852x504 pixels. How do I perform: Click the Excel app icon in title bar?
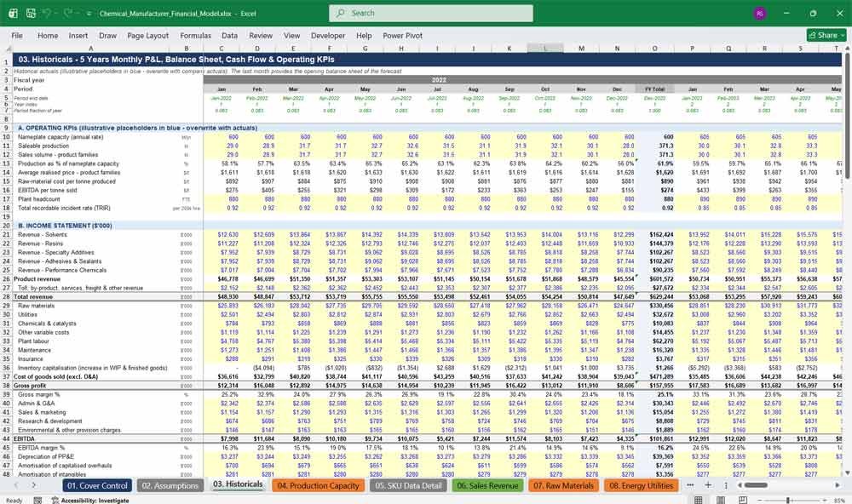coord(13,13)
